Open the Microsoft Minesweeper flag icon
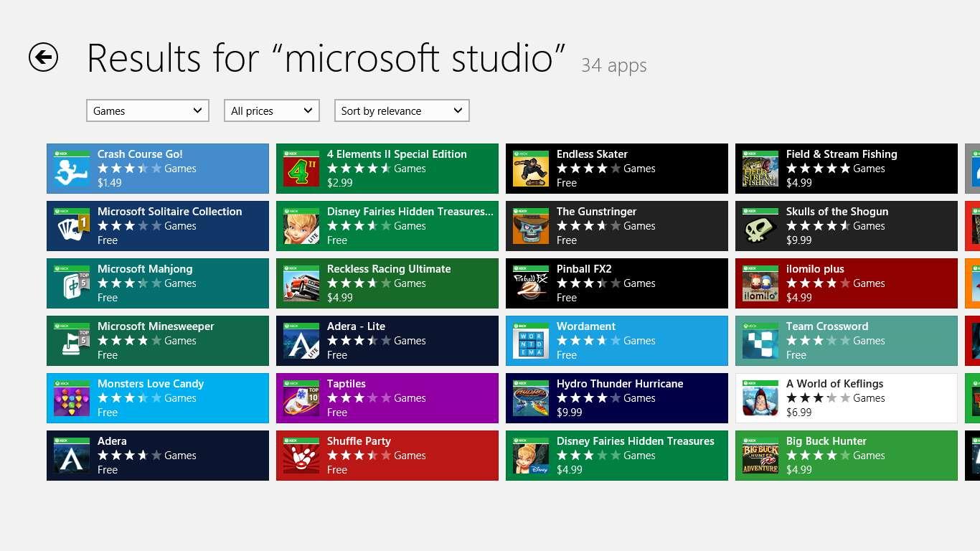This screenshot has height=551, width=980. tap(72, 341)
